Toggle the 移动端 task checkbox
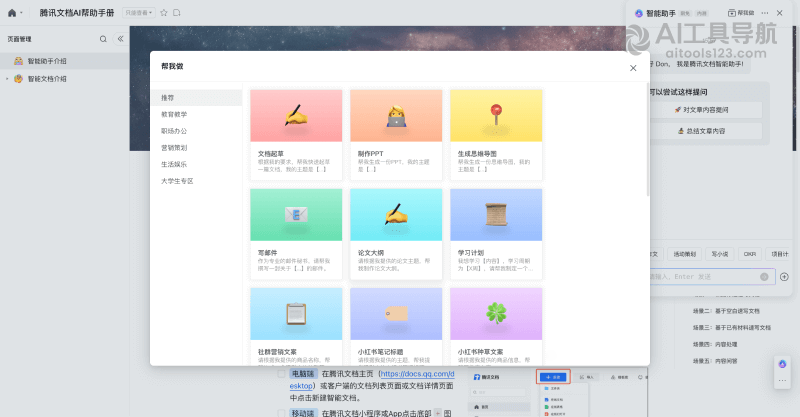 coord(281,413)
